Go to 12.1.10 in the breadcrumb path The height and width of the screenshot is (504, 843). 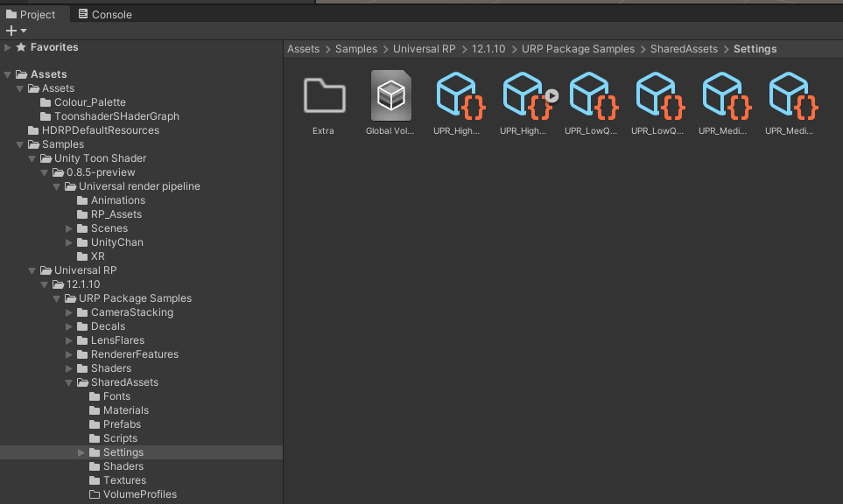point(488,49)
